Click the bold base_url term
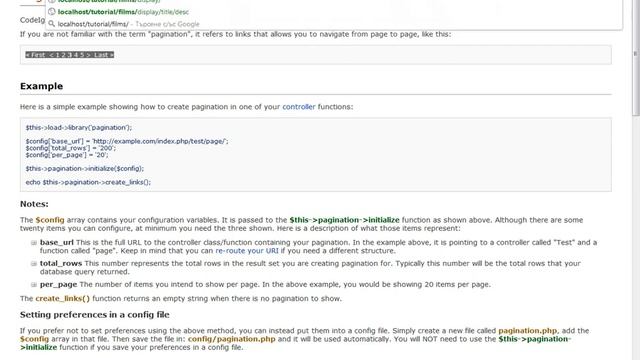The width and height of the screenshot is (640, 360). coord(57,242)
